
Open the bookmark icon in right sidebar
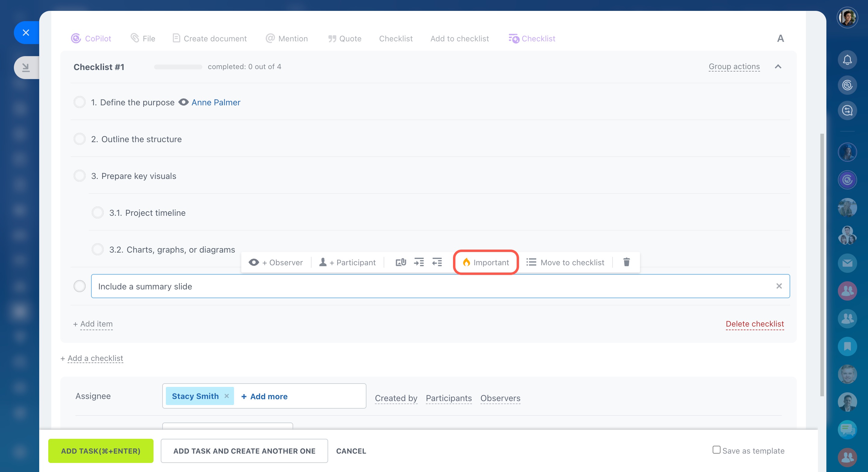[x=847, y=346]
